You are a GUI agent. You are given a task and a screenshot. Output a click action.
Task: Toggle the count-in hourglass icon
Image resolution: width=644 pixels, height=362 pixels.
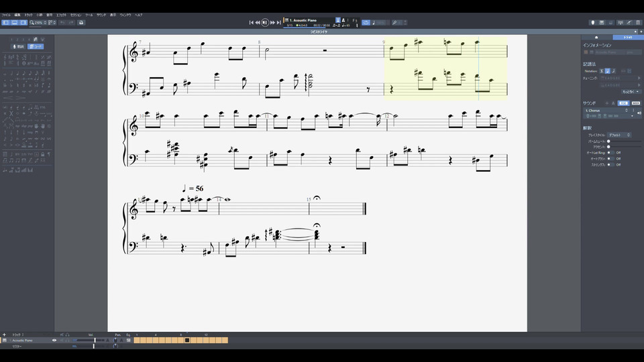[x=338, y=20]
